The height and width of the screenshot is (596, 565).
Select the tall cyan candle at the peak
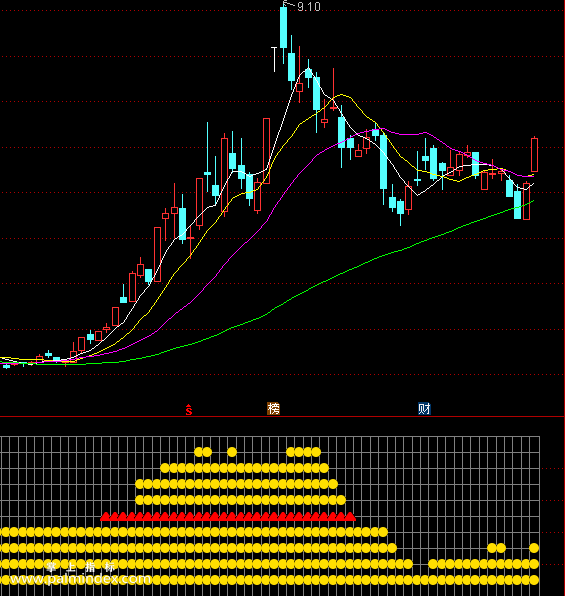click(284, 27)
